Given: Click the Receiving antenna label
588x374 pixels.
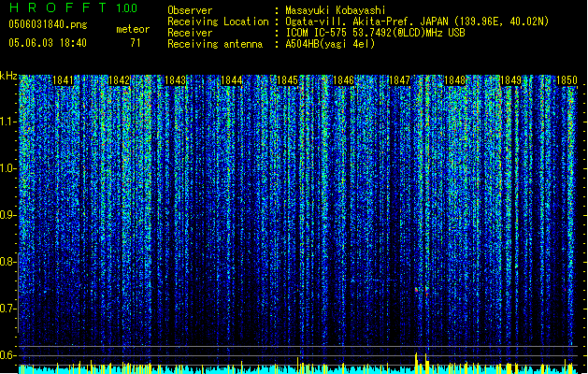Looking at the screenshot, I should (215, 44).
